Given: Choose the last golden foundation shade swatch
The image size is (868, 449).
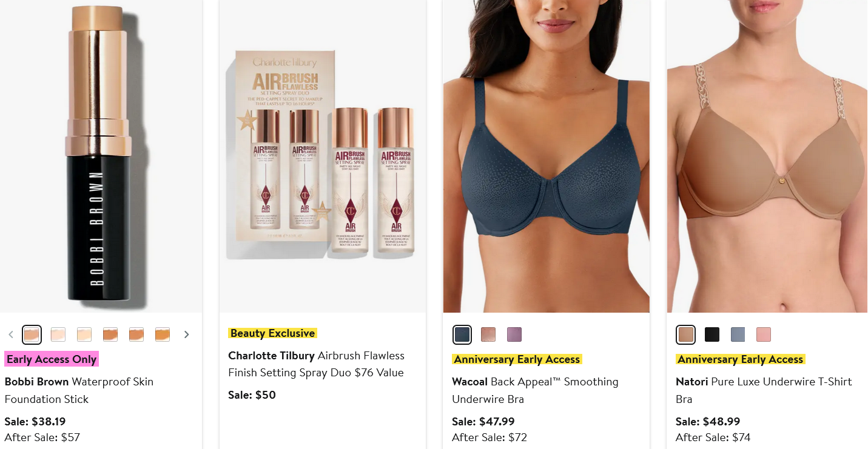Looking at the screenshot, I should coord(163,334).
